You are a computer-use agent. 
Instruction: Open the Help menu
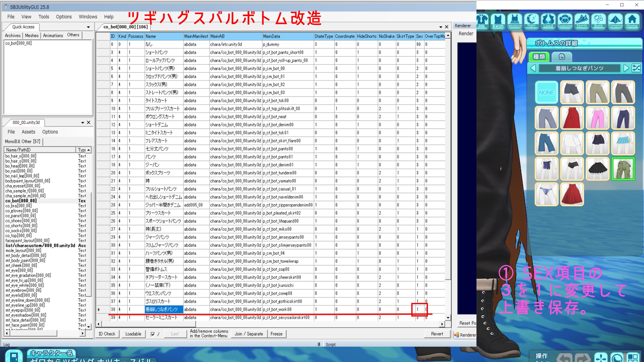click(x=109, y=17)
